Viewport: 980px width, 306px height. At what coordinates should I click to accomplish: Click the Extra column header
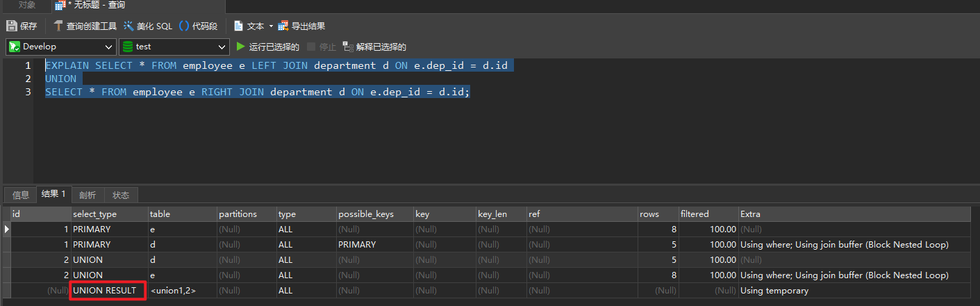point(750,214)
